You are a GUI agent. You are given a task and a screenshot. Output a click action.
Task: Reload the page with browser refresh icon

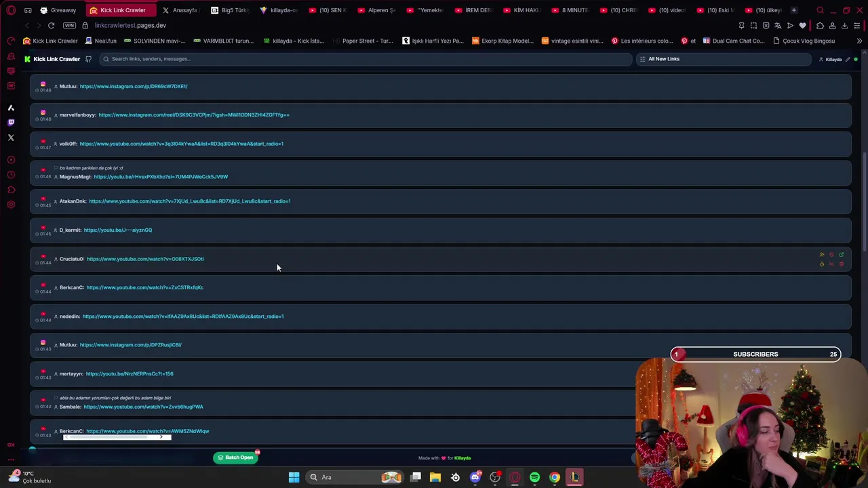[x=51, y=25]
